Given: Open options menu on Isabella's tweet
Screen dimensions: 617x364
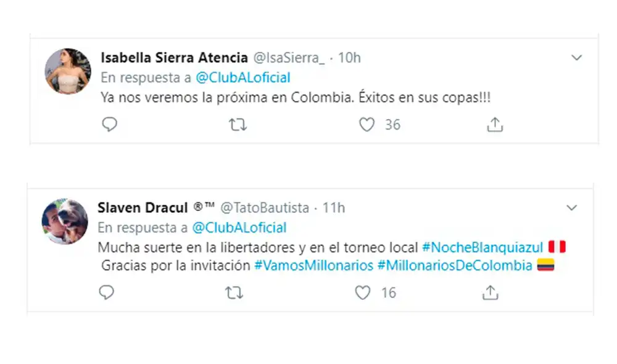Looking at the screenshot, I should [x=578, y=57].
